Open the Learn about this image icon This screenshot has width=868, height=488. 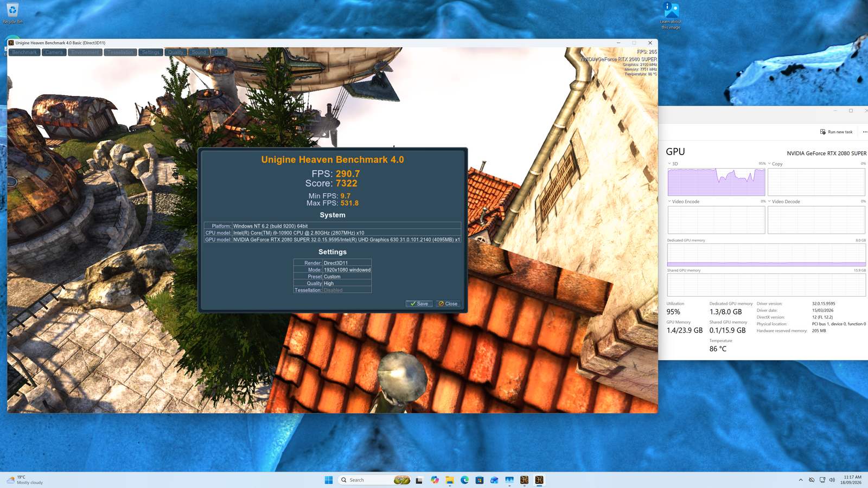click(671, 16)
